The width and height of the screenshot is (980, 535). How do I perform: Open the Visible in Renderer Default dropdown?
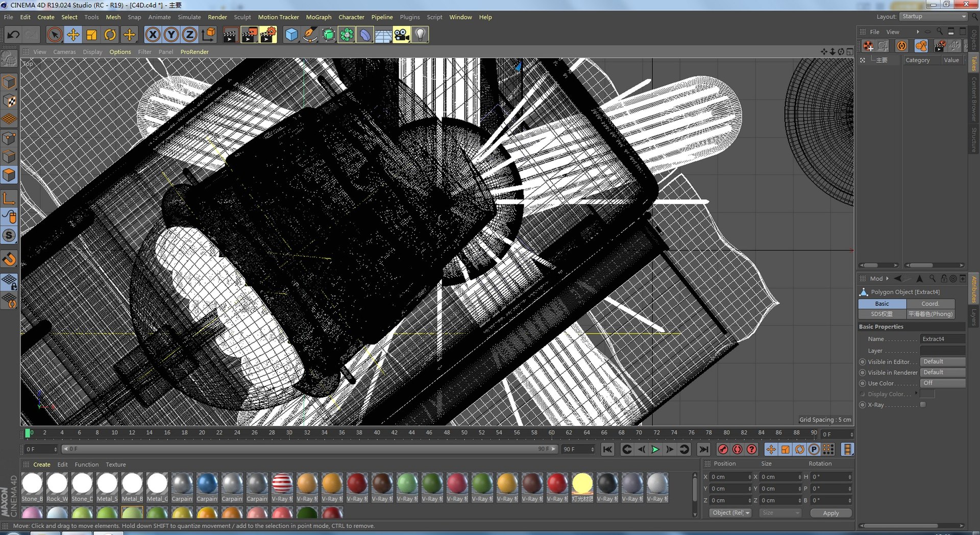pyautogui.click(x=943, y=372)
